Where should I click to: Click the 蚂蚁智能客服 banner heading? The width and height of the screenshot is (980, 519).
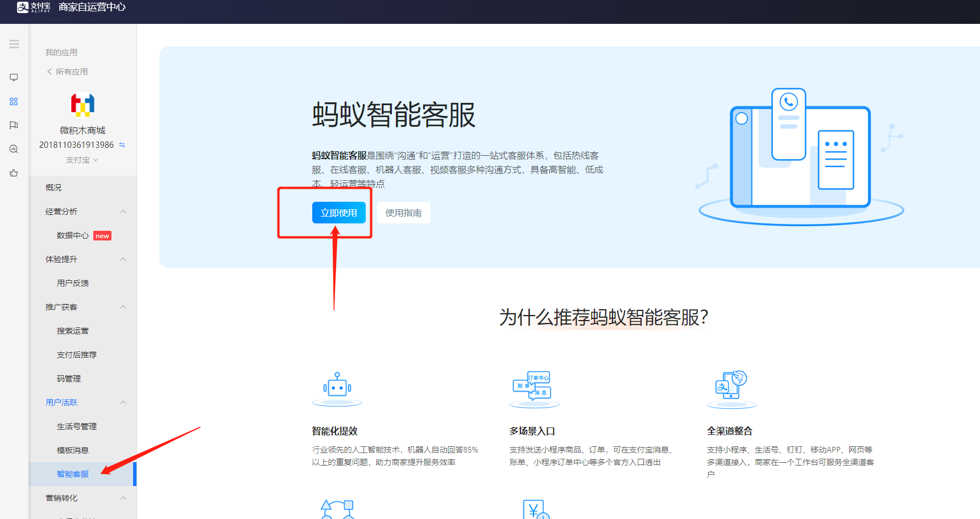[x=394, y=115]
